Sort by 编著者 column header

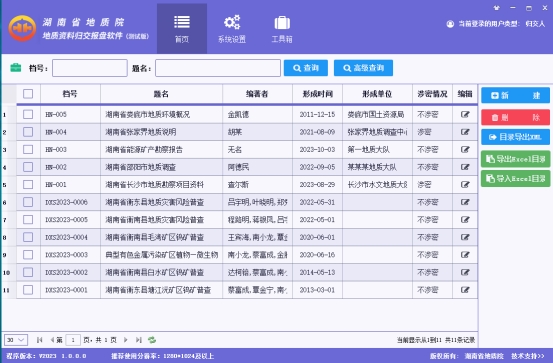(257, 94)
